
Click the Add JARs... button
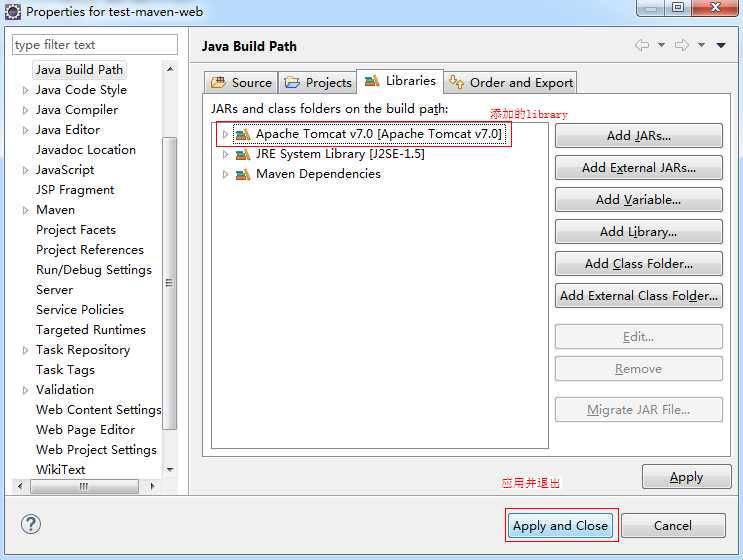pyautogui.click(x=639, y=135)
